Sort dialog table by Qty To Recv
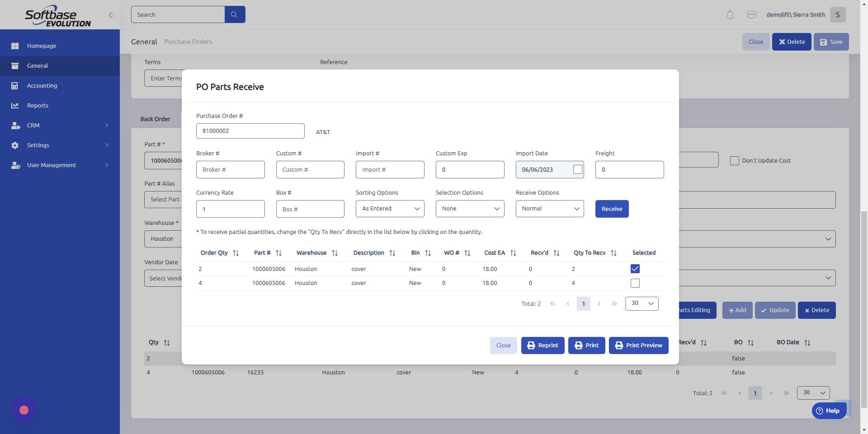 (x=613, y=253)
